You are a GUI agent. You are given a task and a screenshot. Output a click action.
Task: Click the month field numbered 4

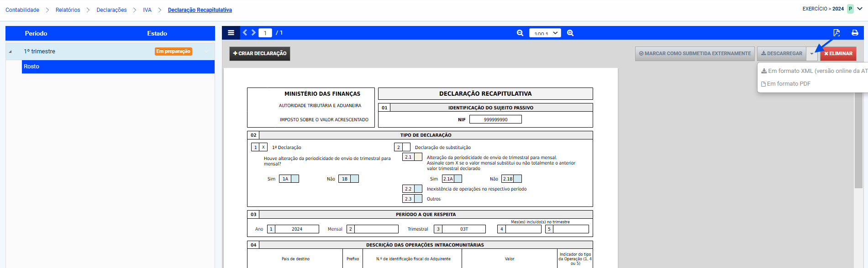523,229
